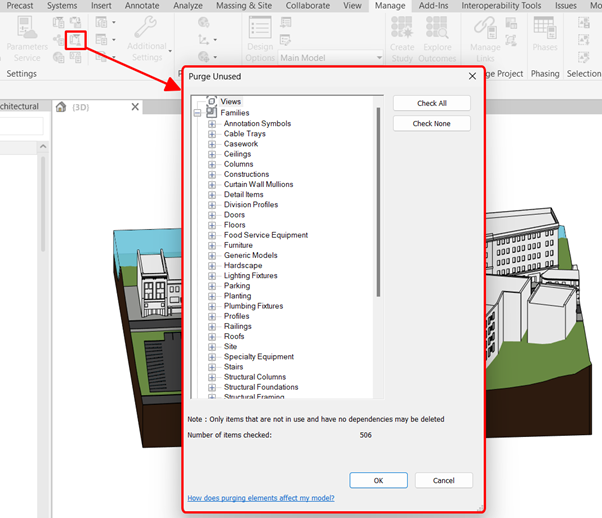The width and height of the screenshot is (602, 518).
Task: Toggle the Families checkbox in Purge Unused
Action: 212,113
